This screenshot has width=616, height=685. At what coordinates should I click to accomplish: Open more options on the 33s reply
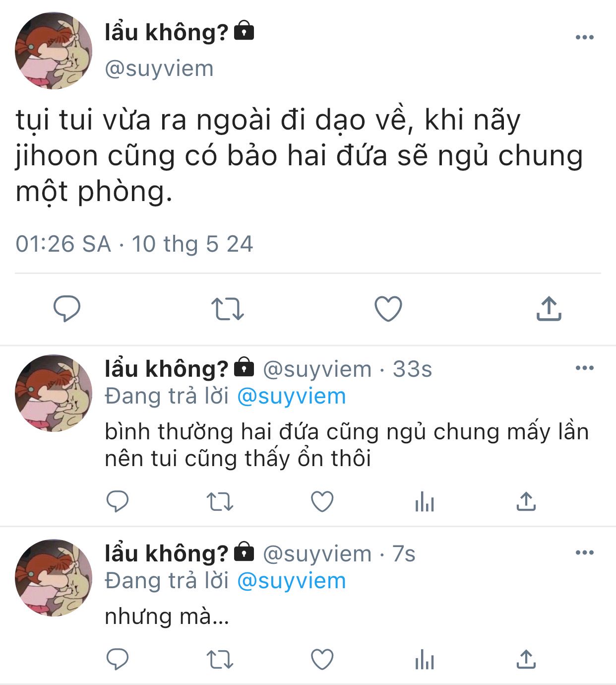click(585, 368)
